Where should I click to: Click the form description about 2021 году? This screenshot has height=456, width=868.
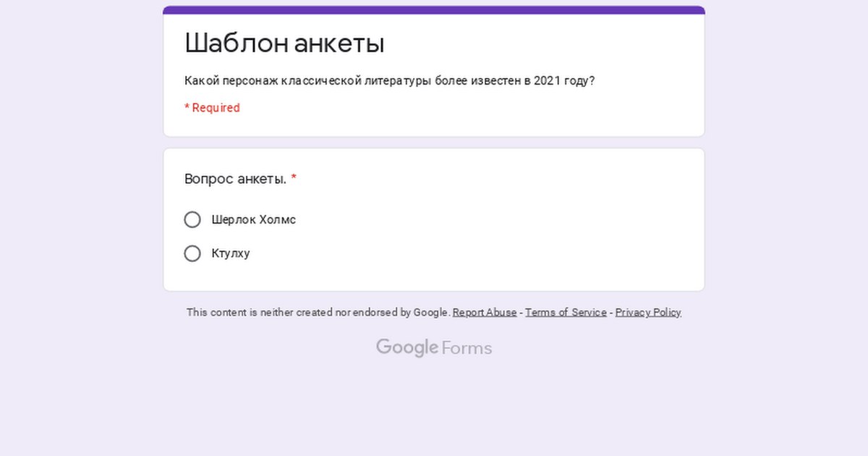[390, 81]
